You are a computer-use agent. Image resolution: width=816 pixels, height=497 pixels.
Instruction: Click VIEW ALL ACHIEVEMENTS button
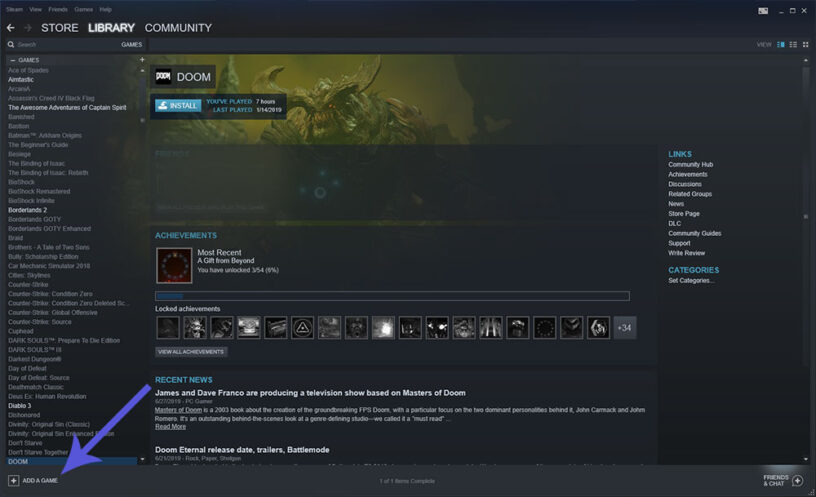click(x=191, y=352)
